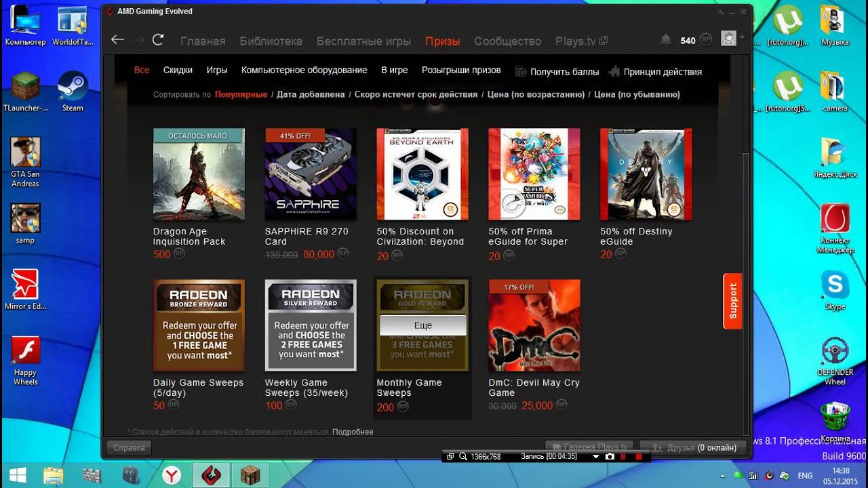Sort by Скоро истечет срок действия
Image resolution: width=868 pixels, height=488 pixels.
[416, 95]
